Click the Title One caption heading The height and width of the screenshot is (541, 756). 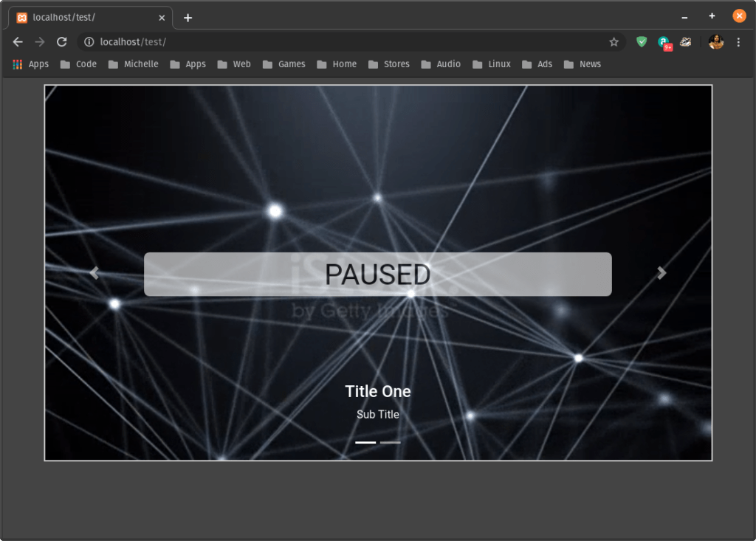coord(377,391)
